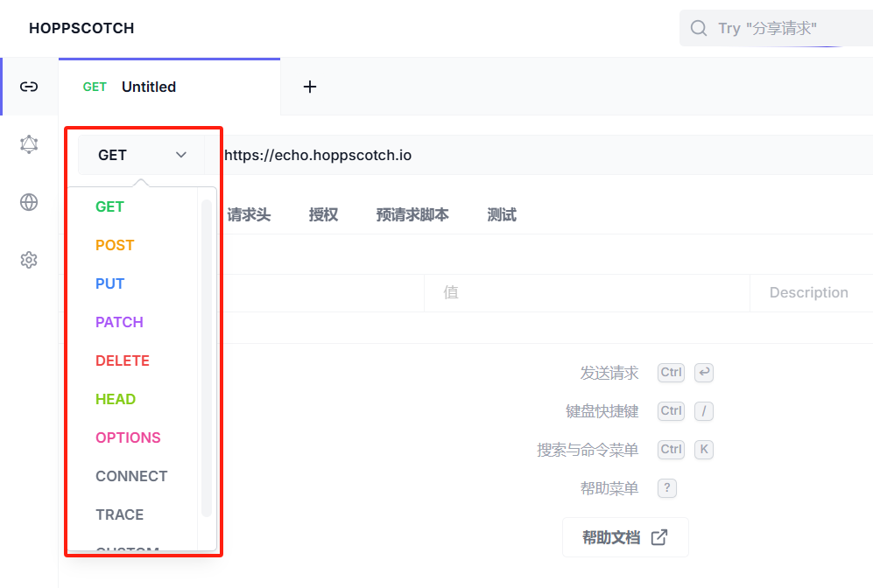This screenshot has width=873, height=588.
Task: Select the GET Untitled request tab
Action: (169, 87)
